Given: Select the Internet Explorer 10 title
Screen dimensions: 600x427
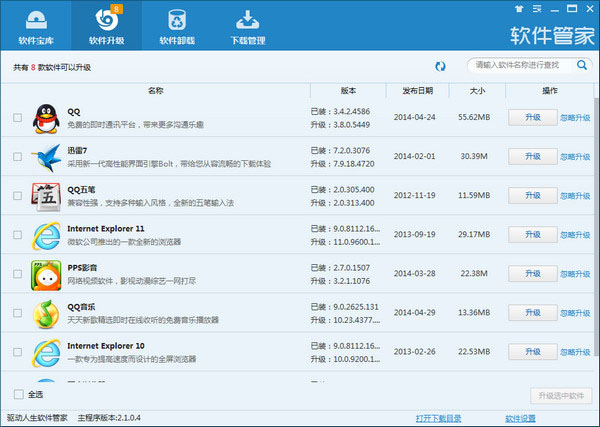Looking at the screenshot, I should click(x=106, y=346).
